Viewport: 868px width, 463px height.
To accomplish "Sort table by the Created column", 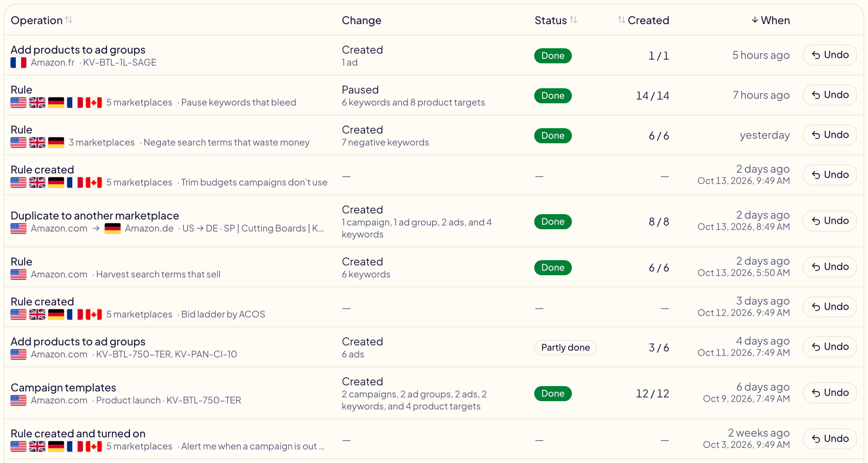I will pyautogui.click(x=643, y=20).
